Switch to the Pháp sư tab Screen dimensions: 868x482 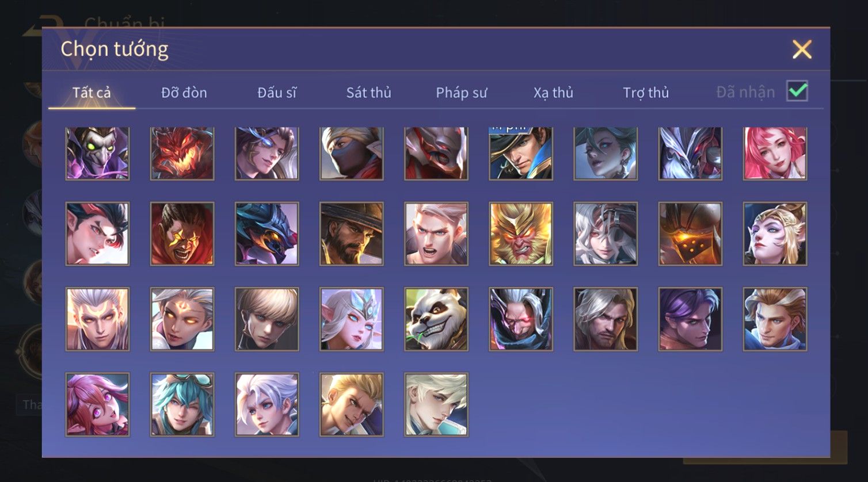click(x=462, y=93)
